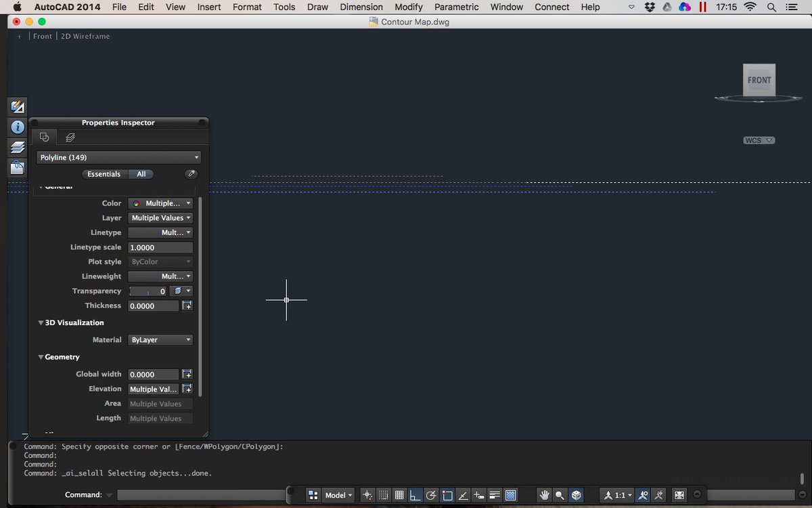Image resolution: width=812 pixels, height=508 pixels.
Task: Toggle Ortho mode in the status bar
Action: [415, 495]
